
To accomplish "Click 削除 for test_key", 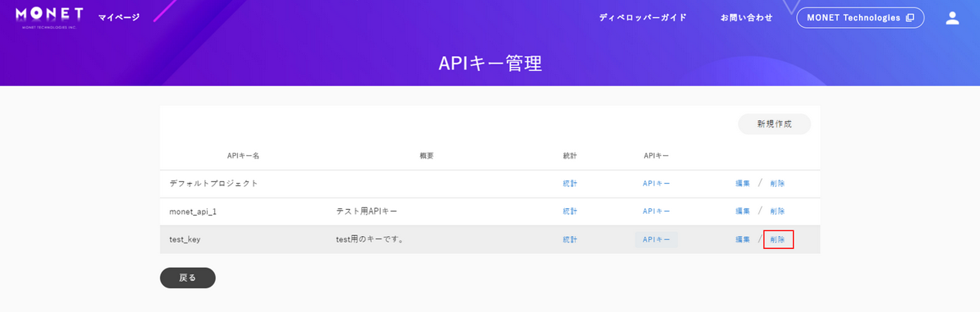I will (x=777, y=239).
